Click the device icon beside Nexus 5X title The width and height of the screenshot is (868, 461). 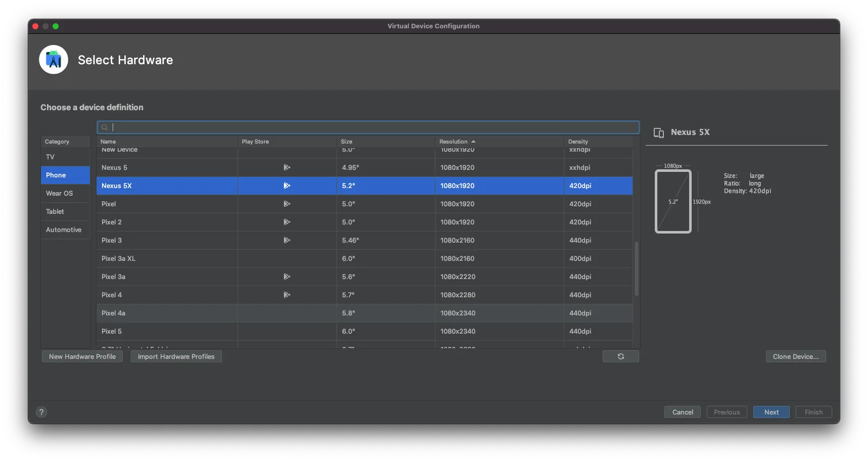659,132
